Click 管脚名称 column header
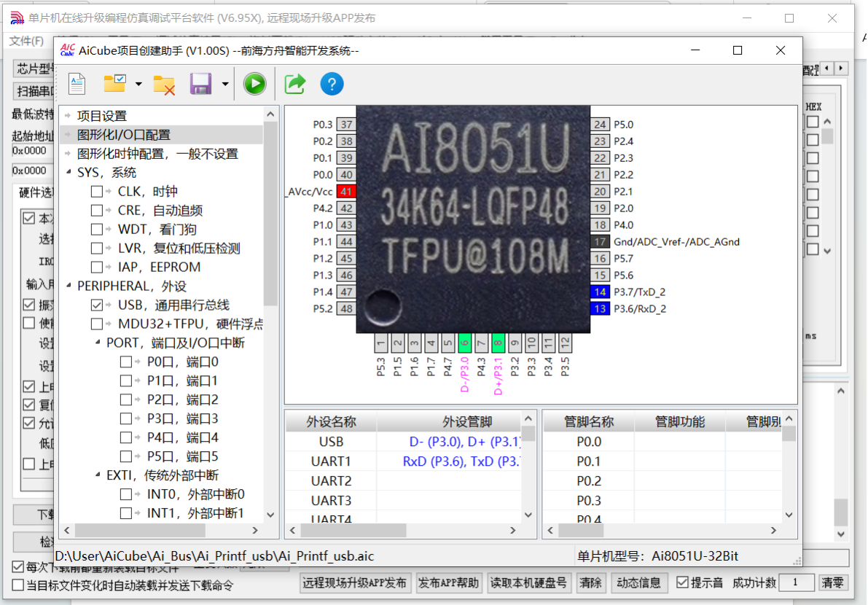This screenshot has height=605, width=868. (588, 422)
